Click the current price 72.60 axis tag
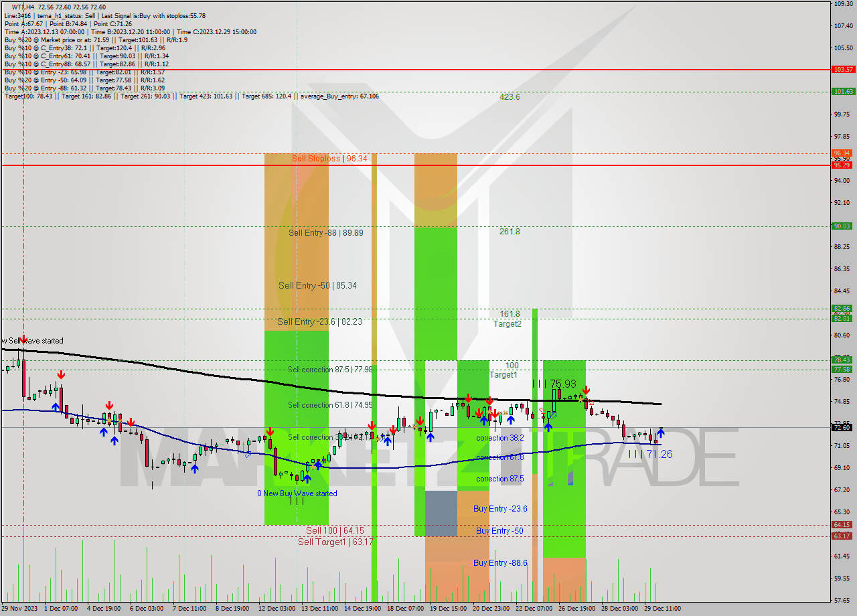 pyautogui.click(x=843, y=427)
